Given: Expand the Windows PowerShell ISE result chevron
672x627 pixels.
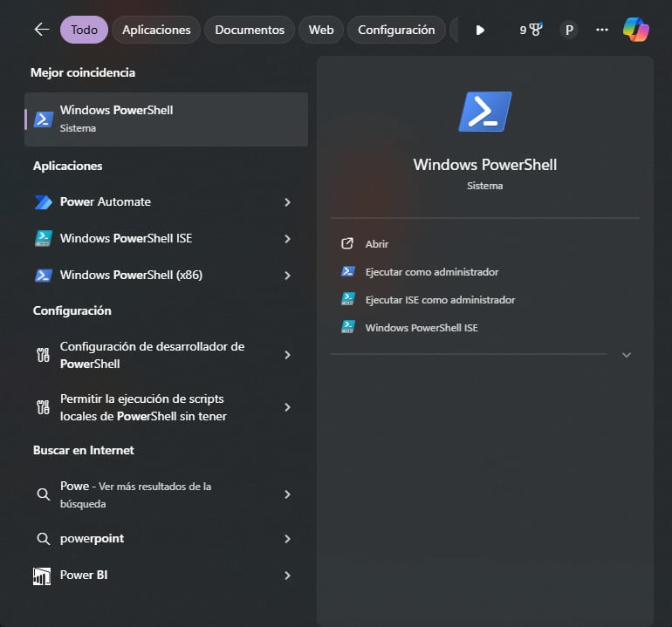Looking at the screenshot, I should [x=287, y=239].
